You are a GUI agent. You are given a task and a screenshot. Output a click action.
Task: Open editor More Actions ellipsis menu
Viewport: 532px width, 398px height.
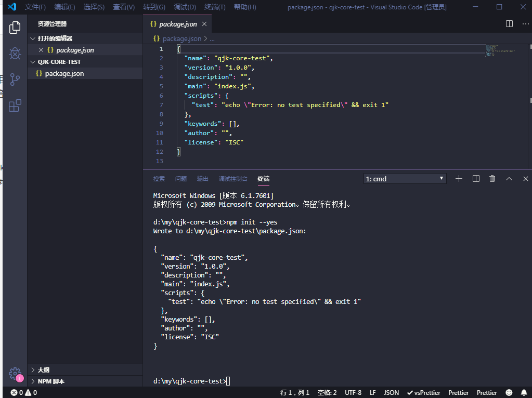pyautogui.click(x=525, y=24)
